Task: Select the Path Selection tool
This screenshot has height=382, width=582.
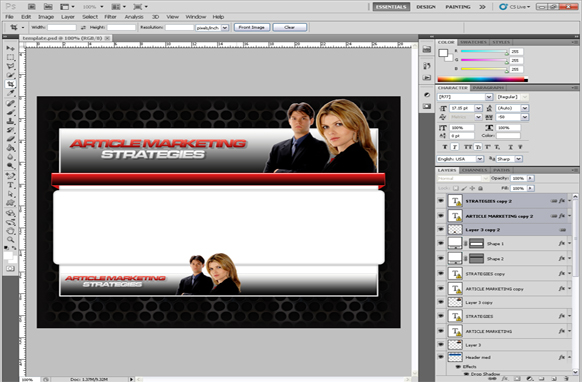Action: click(10, 194)
